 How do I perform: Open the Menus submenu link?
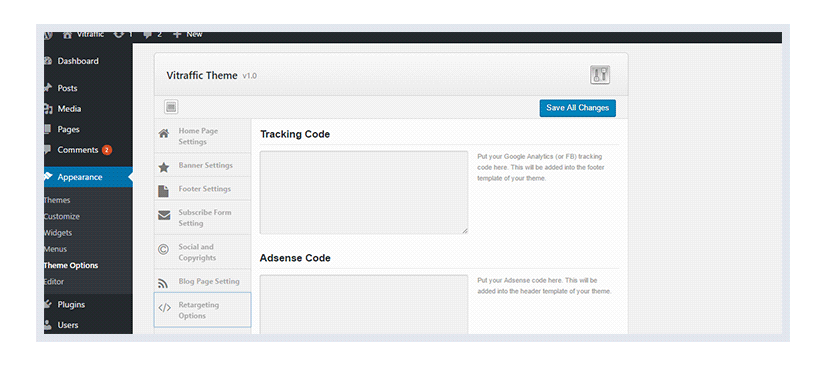click(55, 249)
